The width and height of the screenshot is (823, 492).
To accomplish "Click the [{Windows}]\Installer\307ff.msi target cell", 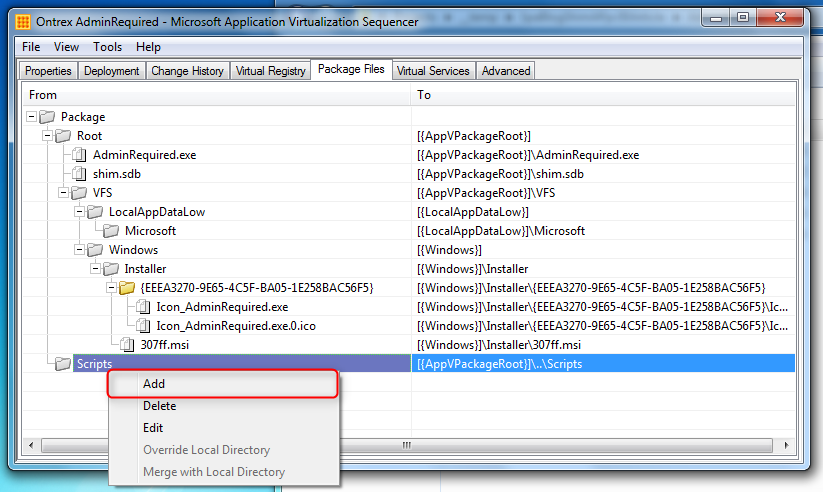I will coord(603,345).
